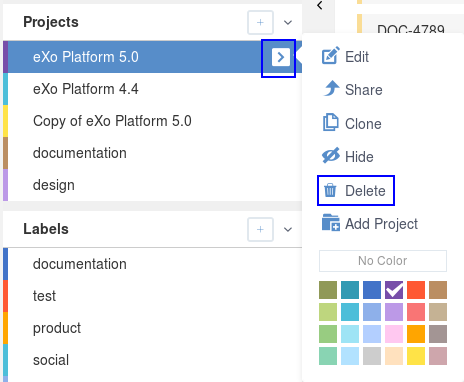464x382 pixels.
Task: Filter by the documentation label
Action: click(152, 264)
